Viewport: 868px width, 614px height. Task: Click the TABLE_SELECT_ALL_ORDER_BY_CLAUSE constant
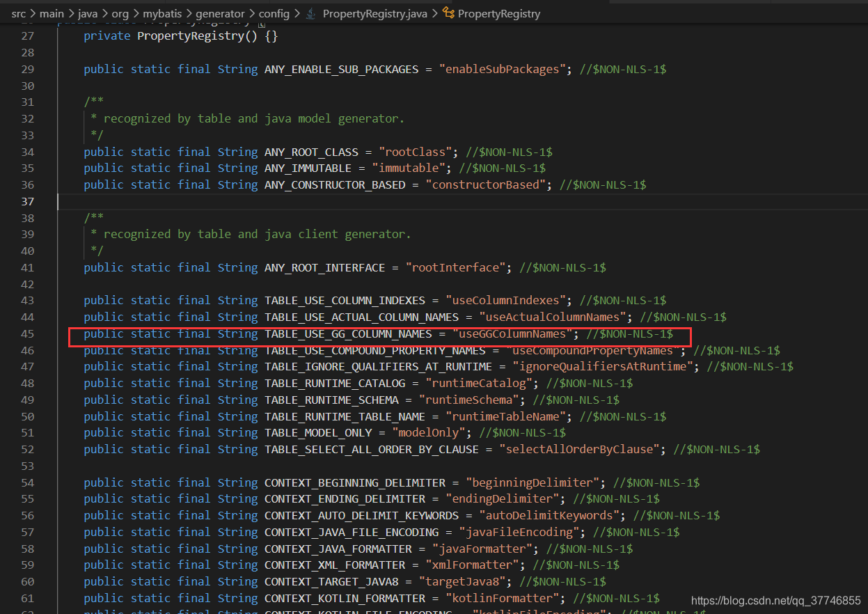click(x=372, y=449)
